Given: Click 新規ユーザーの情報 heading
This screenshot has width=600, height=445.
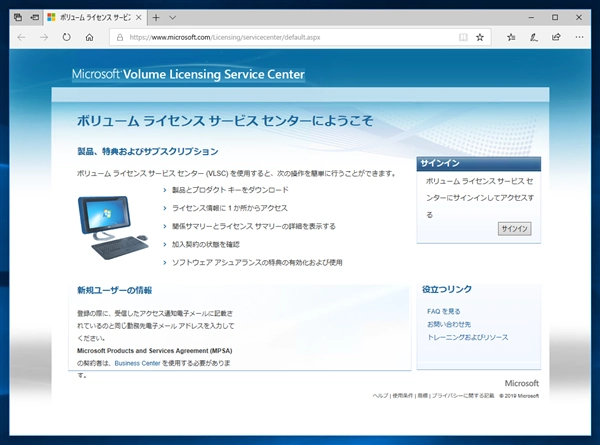Looking at the screenshot, I should (114, 290).
